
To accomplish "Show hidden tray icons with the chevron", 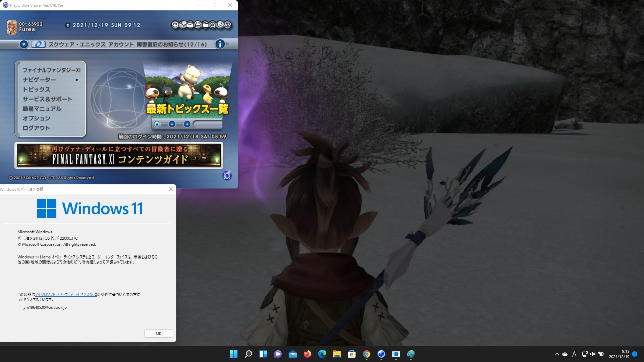I will pyautogui.click(x=556, y=354).
